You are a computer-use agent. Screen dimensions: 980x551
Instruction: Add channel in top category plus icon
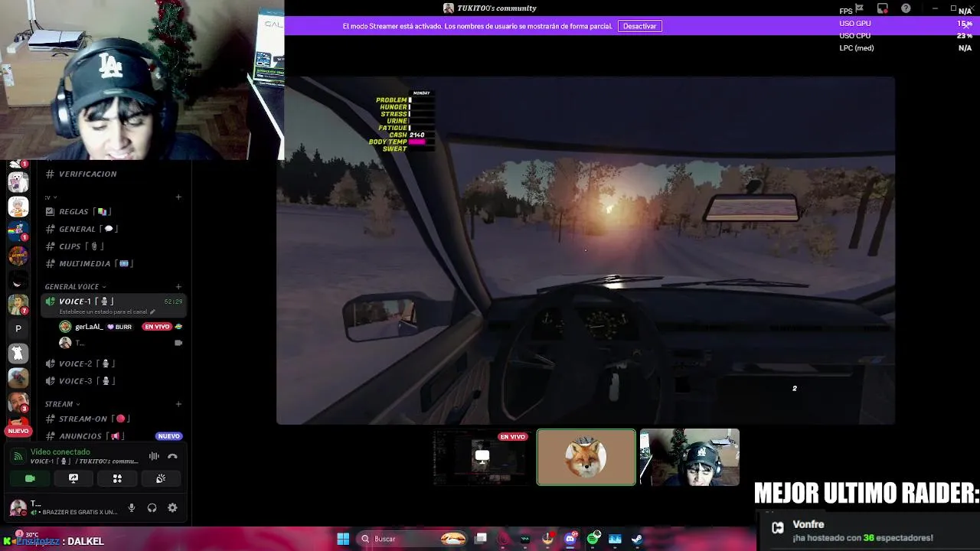[178, 197]
